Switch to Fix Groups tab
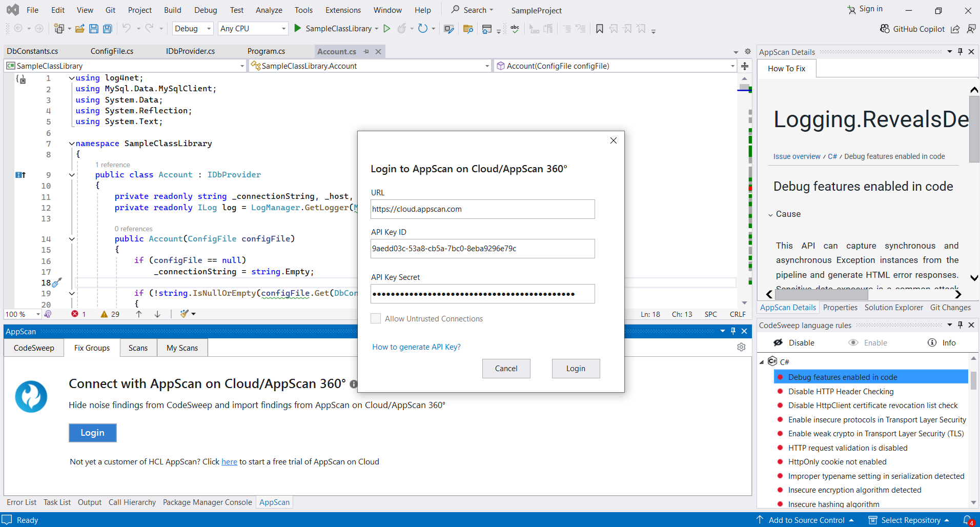The image size is (980, 527). [92, 348]
